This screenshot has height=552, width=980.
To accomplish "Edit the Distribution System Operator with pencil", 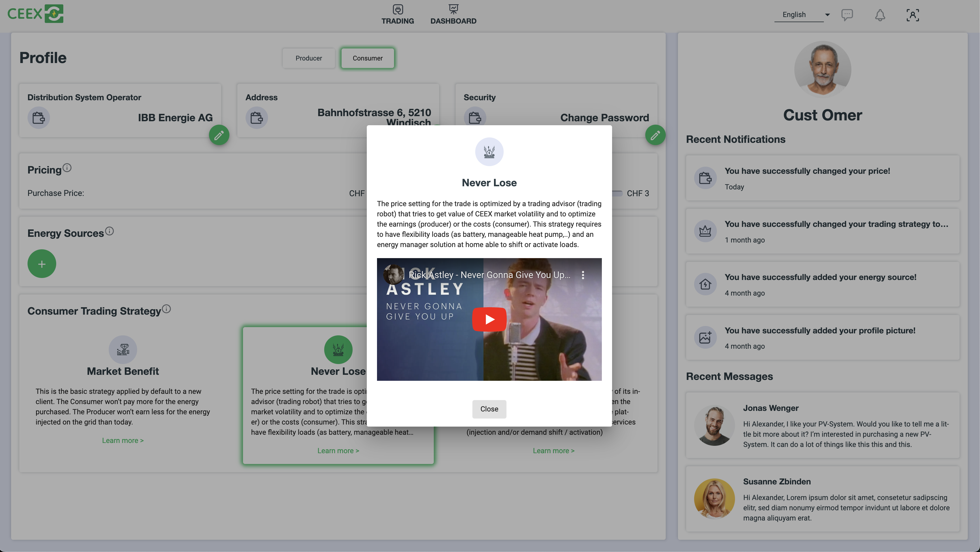I will 219,135.
